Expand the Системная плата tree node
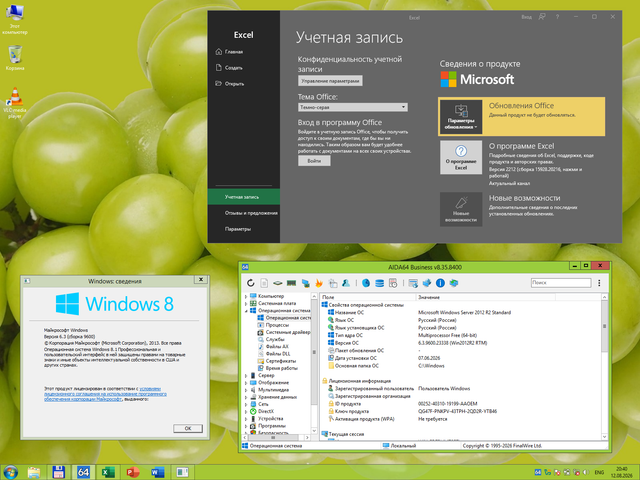640x480 pixels. click(246, 304)
